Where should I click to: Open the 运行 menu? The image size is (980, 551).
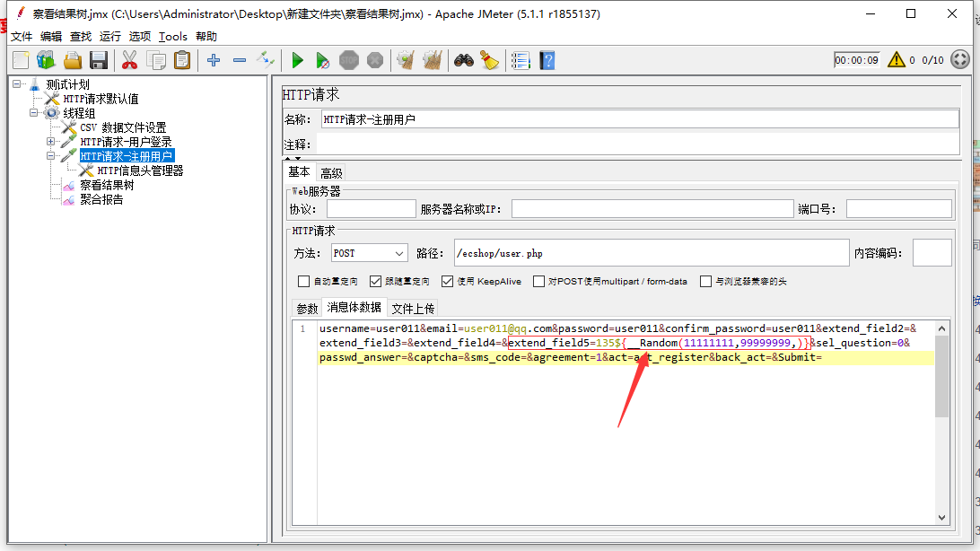tap(110, 36)
